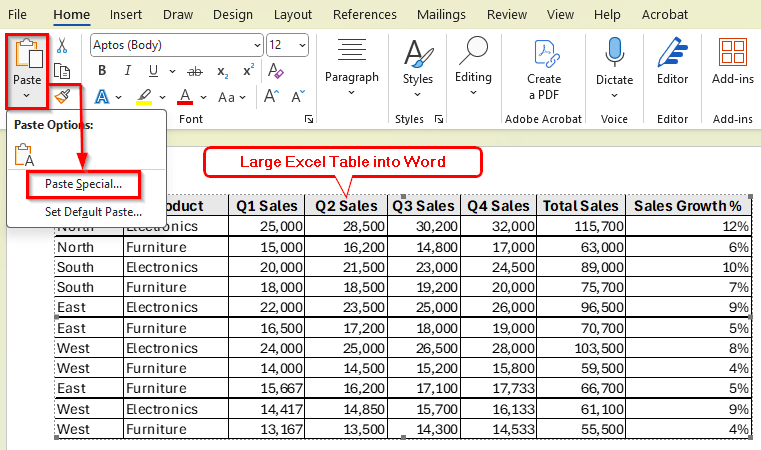
Task: Switch to the Insert tab
Action: coord(125,15)
